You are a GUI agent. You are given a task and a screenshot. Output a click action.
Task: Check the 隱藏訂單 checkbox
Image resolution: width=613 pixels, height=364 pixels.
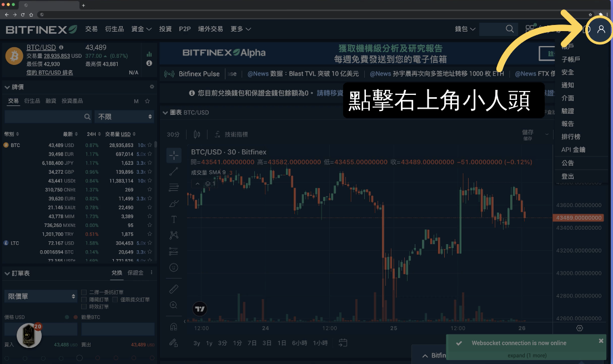tap(84, 300)
